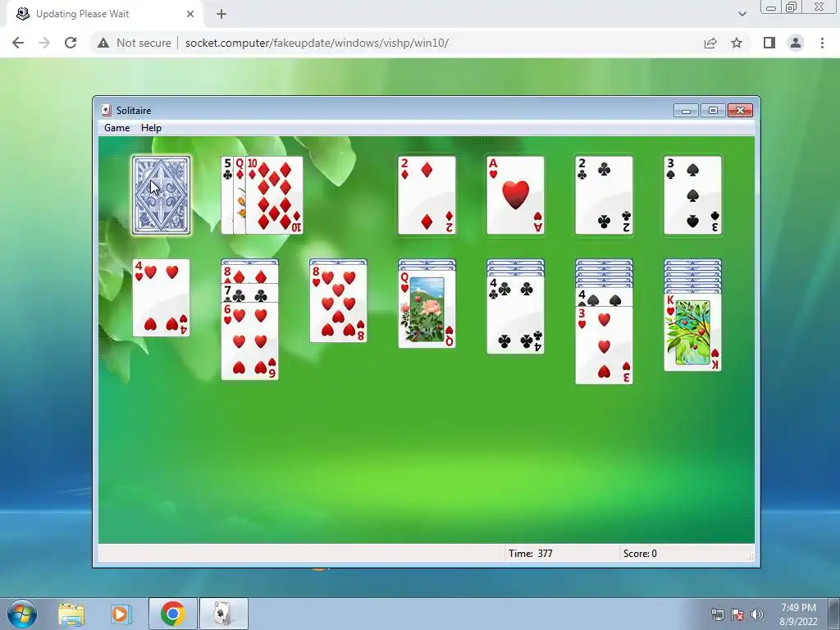Click the Chrome taskbar icon
The image size is (840, 630).
tap(172, 614)
